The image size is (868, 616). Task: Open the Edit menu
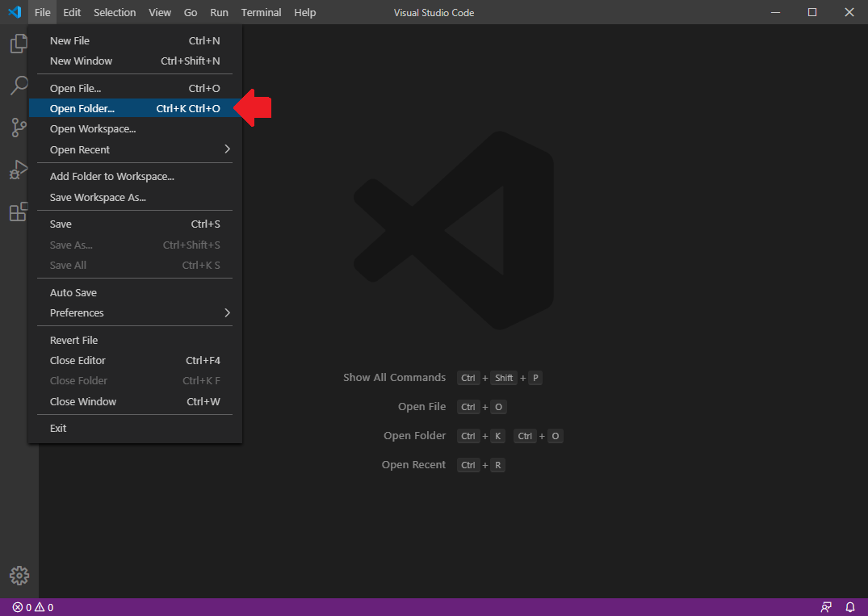coord(72,12)
